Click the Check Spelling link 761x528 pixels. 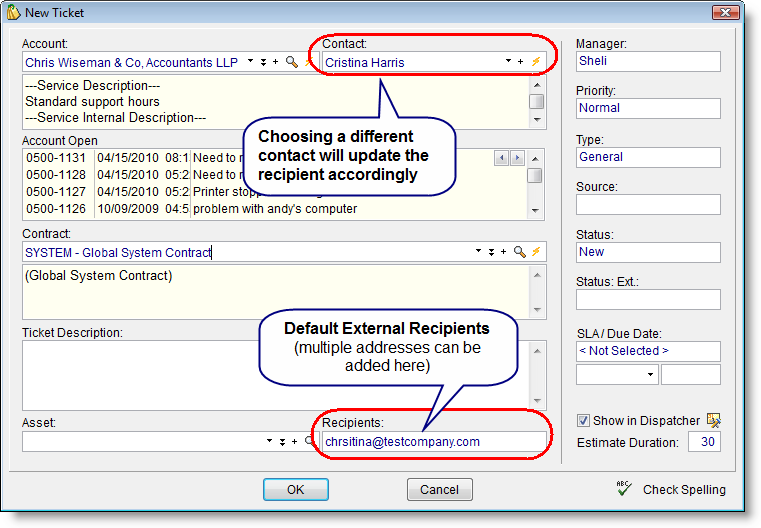(684, 490)
